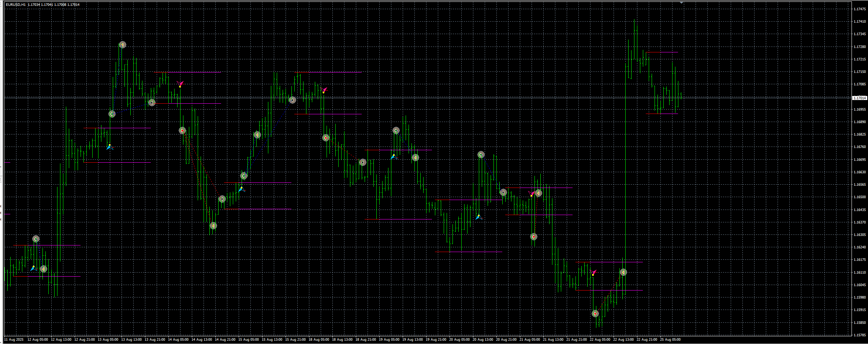Click the '15 Aug 21:00' time axis label
Image resolution: width=868 pixels, height=344 pixels.
[x=295, y=340]
